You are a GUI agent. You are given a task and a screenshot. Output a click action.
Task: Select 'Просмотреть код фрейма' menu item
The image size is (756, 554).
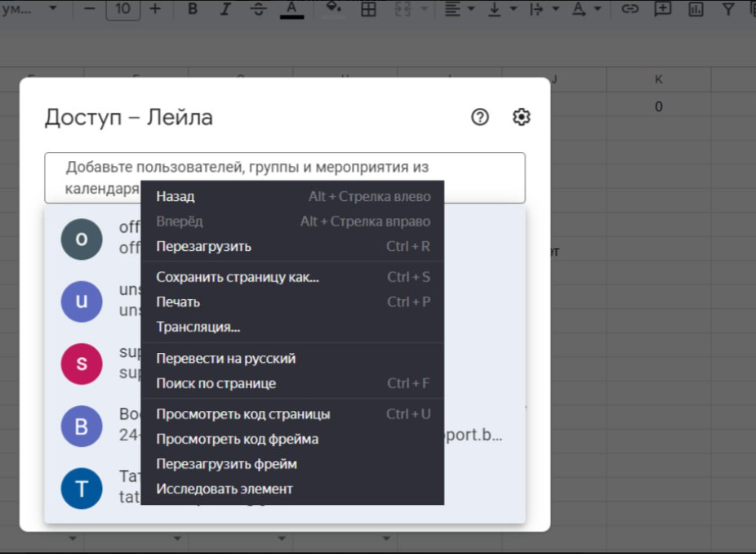coord(292,439)
